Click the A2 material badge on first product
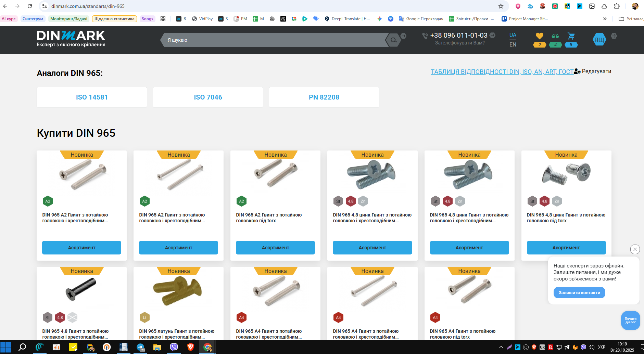 coord(48,201)
